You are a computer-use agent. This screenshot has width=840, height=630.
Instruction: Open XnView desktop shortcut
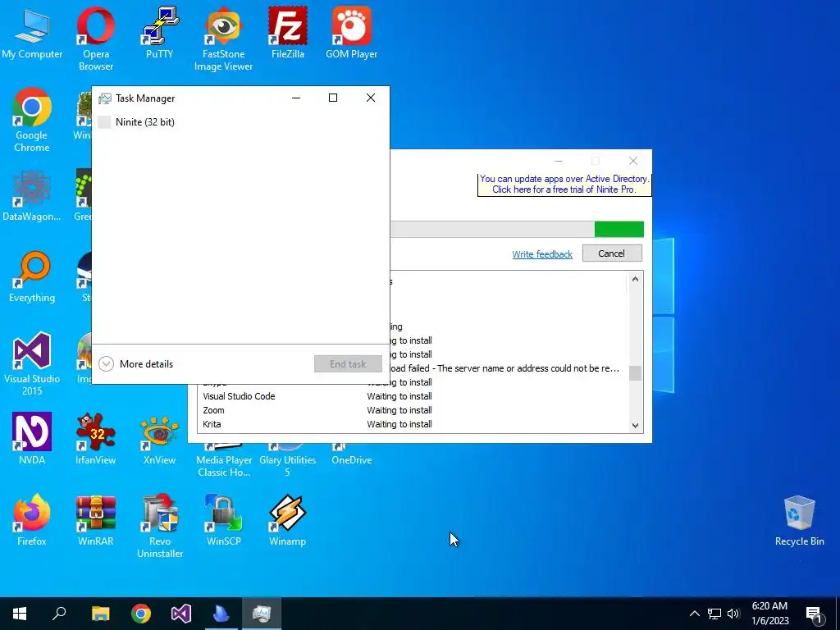[x=159, y=439]
